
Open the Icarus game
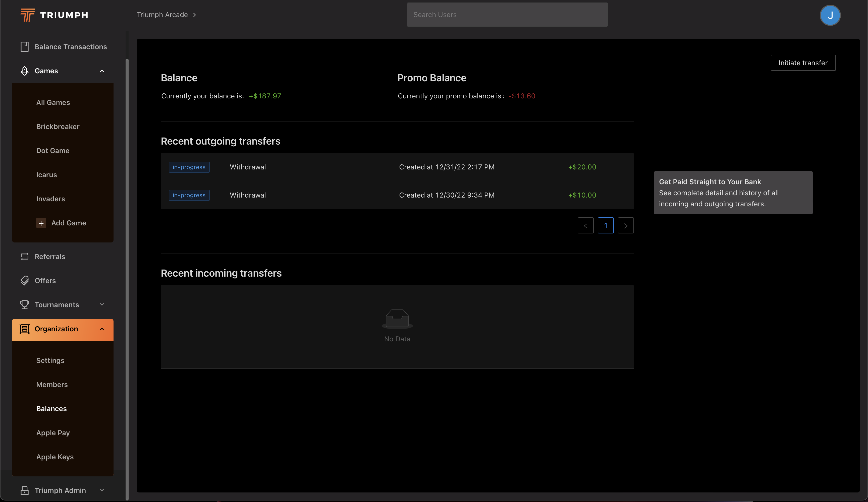pyautogui.click(x=46, y=175)
